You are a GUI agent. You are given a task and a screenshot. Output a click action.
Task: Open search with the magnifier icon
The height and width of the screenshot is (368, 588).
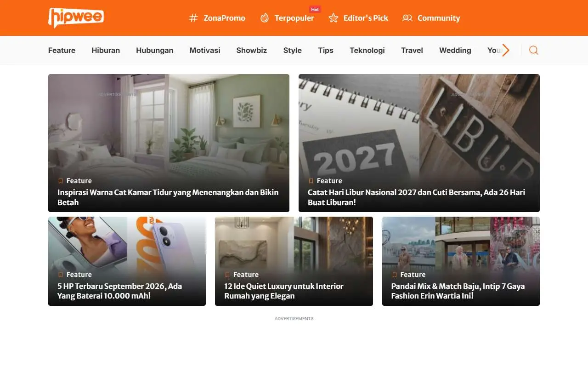pyautogui.click(x=533, y=50)
